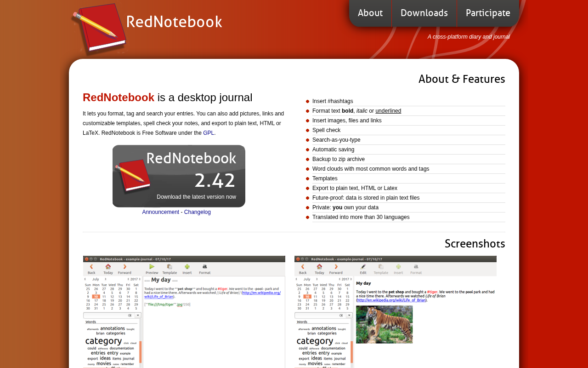
Task: Open the edit-mode screenshot showing the Preview button
Action: pyautogui.click(x=184, y=312)
